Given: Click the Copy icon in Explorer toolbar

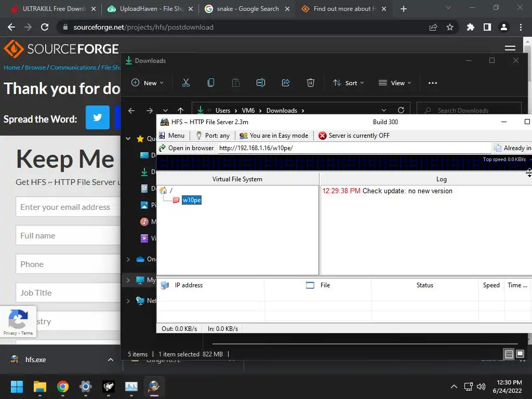Looking at the screenshot, I should (x=211, y=83).
